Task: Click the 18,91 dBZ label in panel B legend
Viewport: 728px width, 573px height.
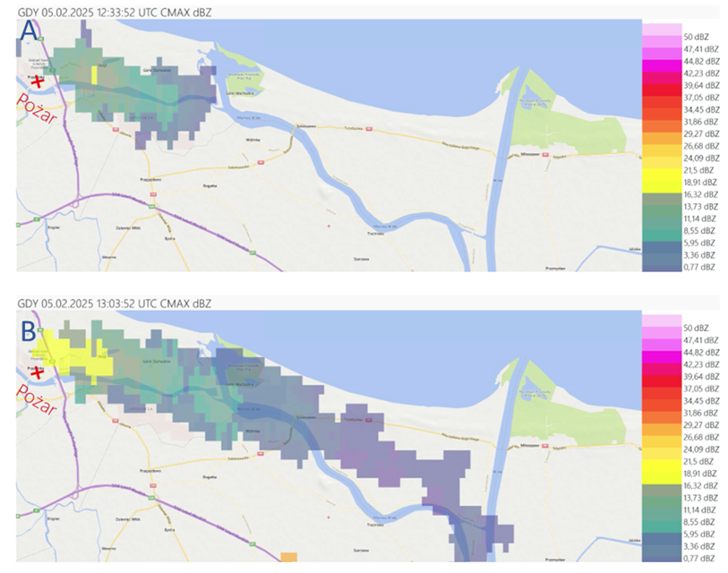Action: [701, 473]
